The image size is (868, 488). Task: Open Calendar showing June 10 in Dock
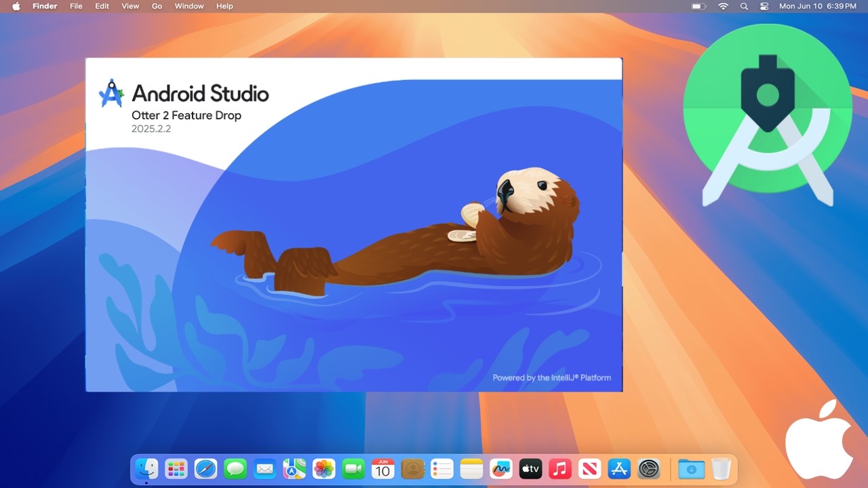coord(383,468)
